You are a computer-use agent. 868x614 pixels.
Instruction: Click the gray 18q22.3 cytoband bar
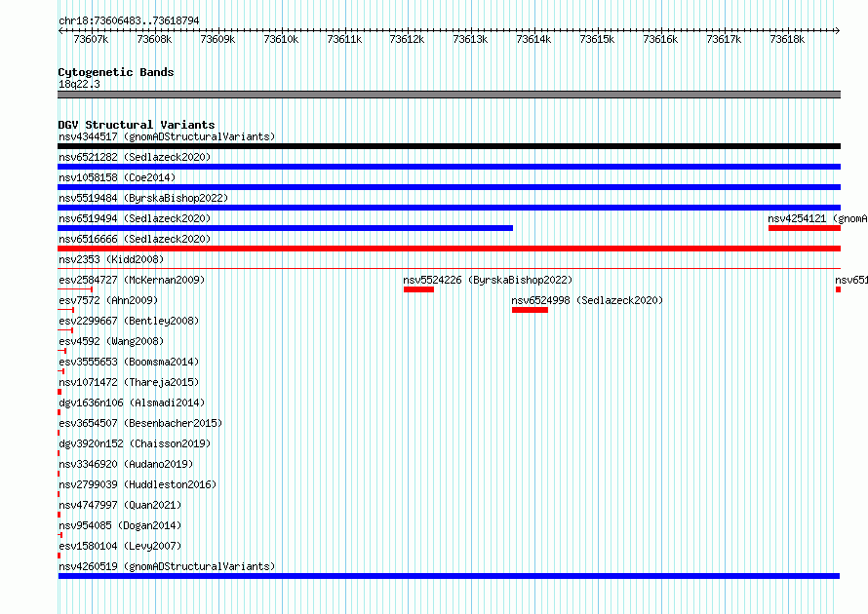coord(449,95)
